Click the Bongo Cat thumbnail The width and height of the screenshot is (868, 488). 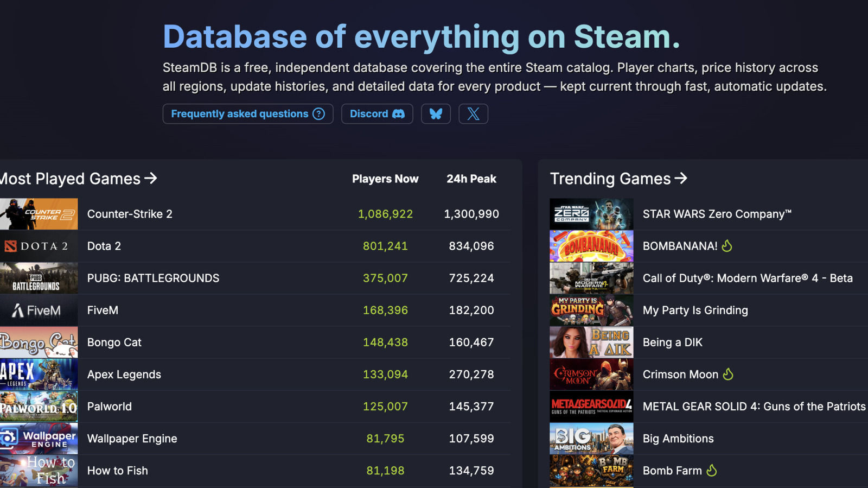point(39,342)
